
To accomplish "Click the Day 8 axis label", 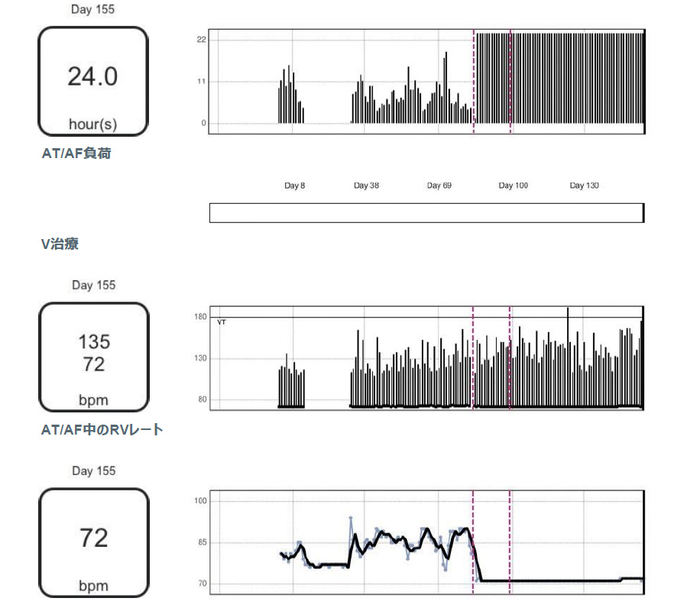I will coord(294,186).
